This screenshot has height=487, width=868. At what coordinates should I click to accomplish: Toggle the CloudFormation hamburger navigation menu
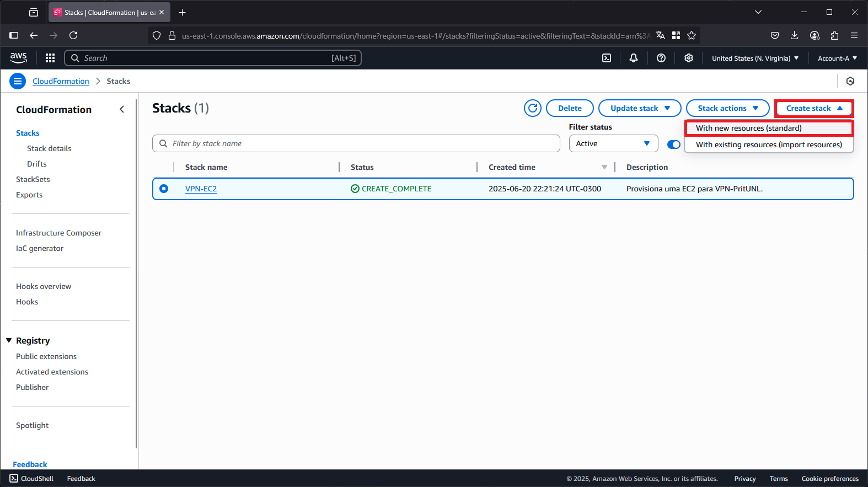tap(18, 81)
